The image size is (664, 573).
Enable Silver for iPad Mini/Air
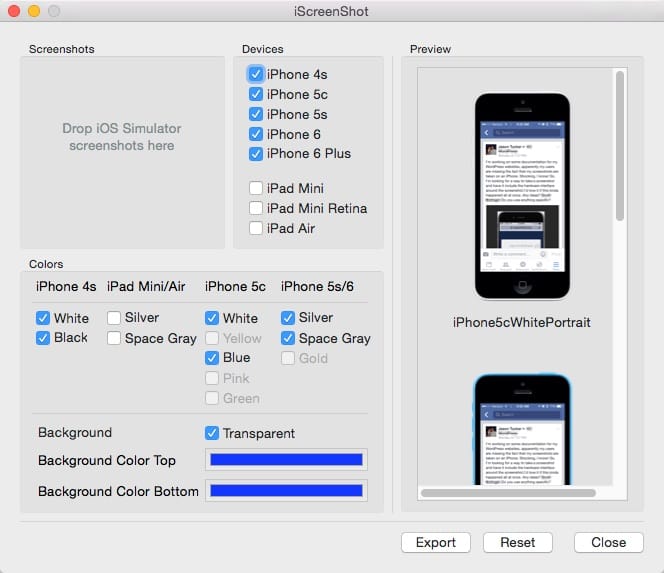113,318
